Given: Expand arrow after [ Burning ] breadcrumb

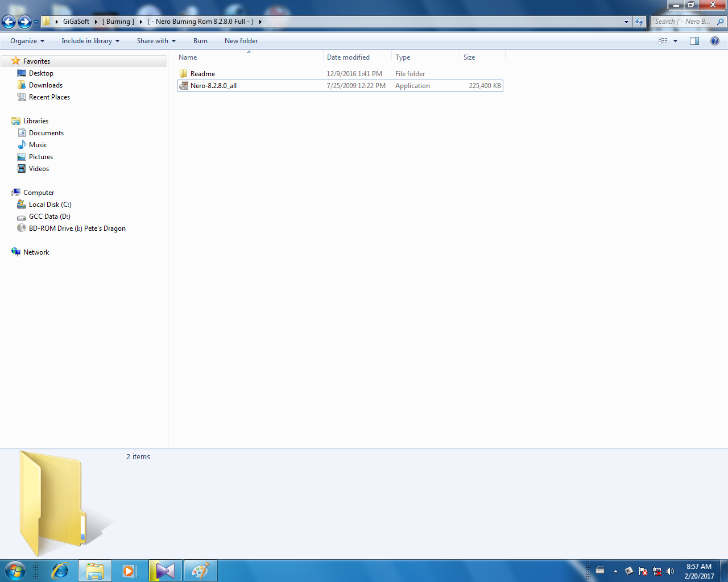Looking at the screenshot, I should [x=140, y=22].
